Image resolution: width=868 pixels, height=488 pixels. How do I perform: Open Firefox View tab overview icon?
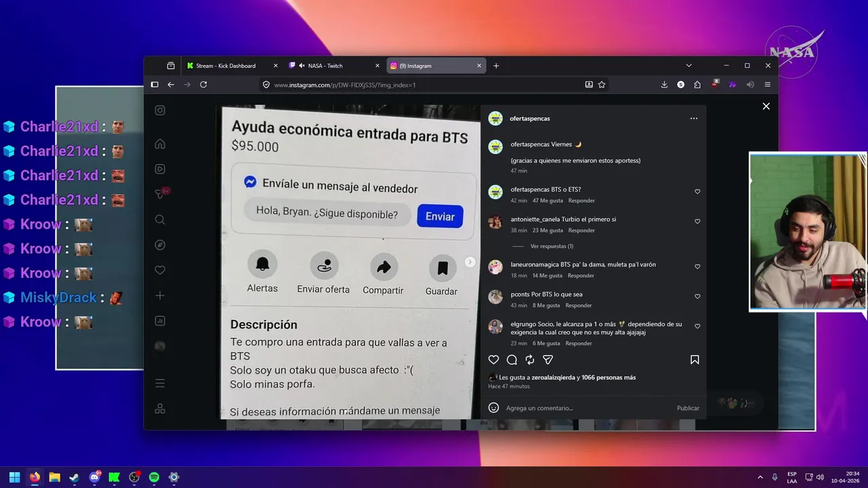(x=171, y=66)
